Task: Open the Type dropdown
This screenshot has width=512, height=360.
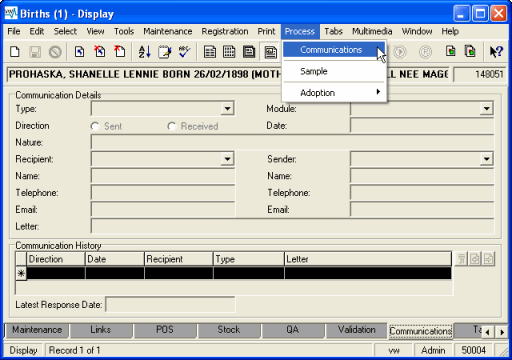Action: (227, 109)
